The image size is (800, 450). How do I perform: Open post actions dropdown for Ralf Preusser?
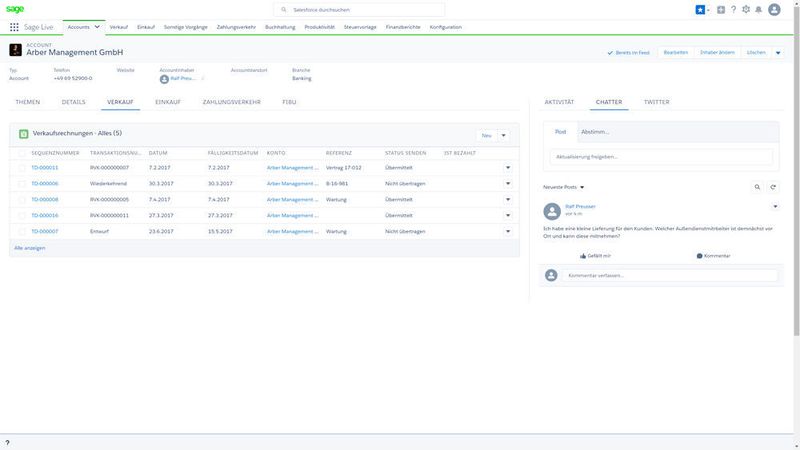click(x=775, y=207)
